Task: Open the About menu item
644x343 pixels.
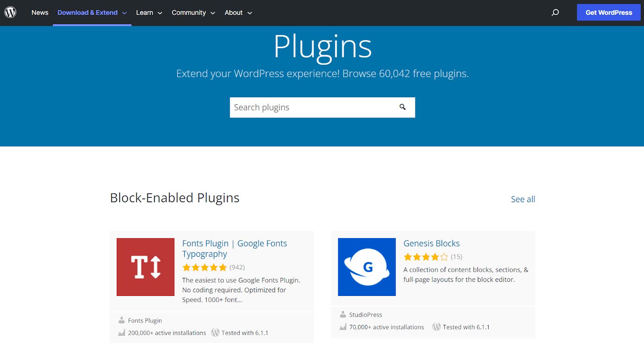Action: pyautogui.click(x=233, y=12)
